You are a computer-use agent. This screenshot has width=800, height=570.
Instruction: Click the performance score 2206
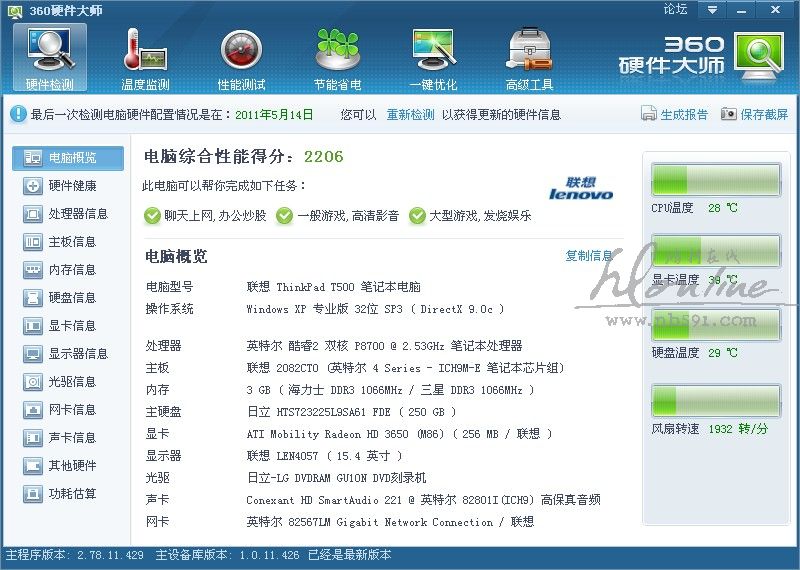323,156
